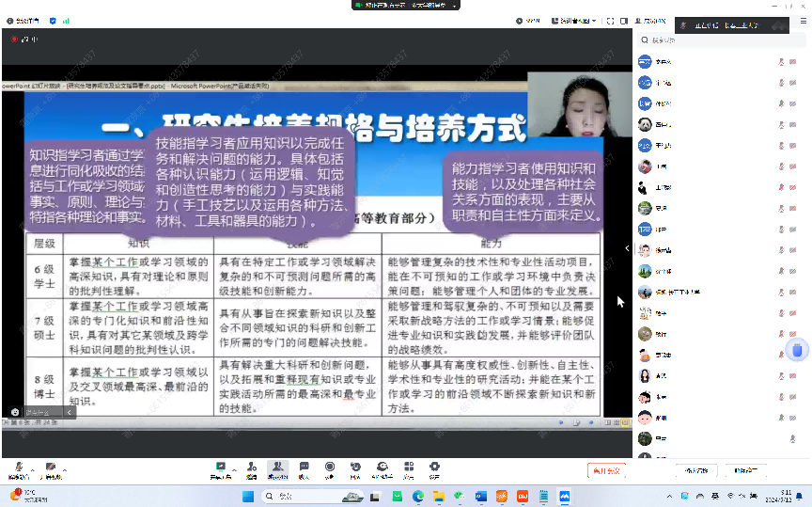The image size is (812, 507).
Task: Open the settings gear in meeting toolbar
Action: (x=434, y=469)
